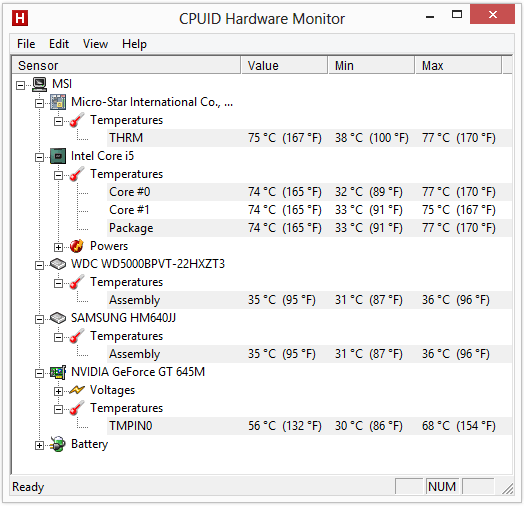524x506 pixels.
Task: Collapse Temperatures under WDC WD5000BPVT
Action: click(x=58, y=283)
